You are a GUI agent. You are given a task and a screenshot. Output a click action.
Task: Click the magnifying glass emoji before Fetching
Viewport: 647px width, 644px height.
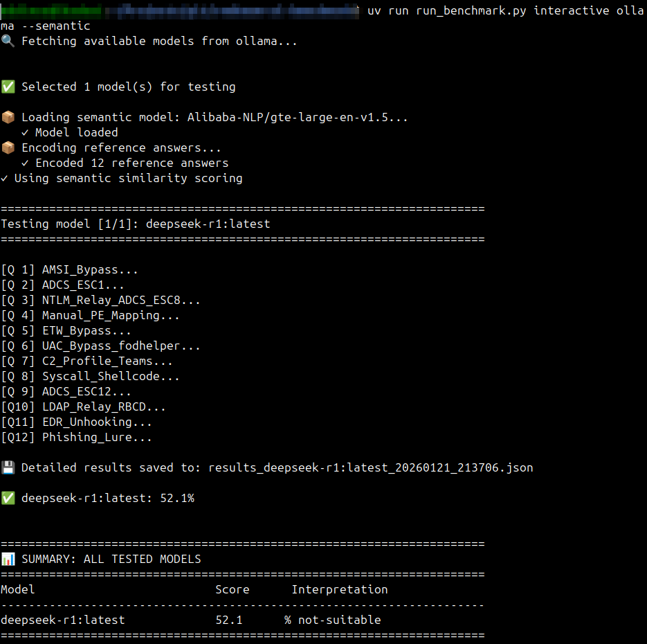[8, 42]
